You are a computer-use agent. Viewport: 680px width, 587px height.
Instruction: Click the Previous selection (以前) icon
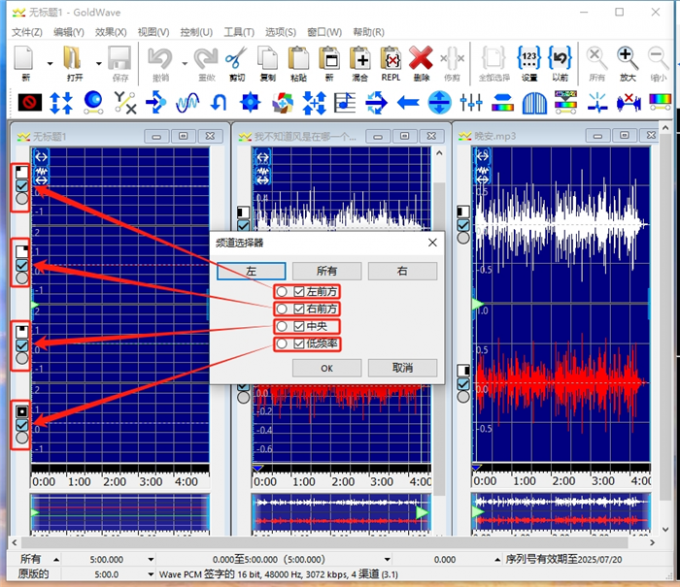[x=560, y=58]
